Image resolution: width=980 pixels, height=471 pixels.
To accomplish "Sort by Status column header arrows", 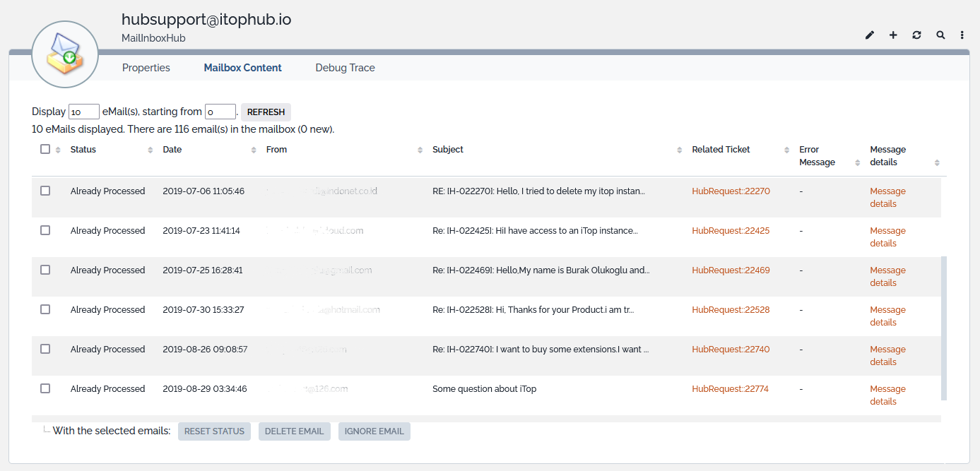I will [150, 150].
